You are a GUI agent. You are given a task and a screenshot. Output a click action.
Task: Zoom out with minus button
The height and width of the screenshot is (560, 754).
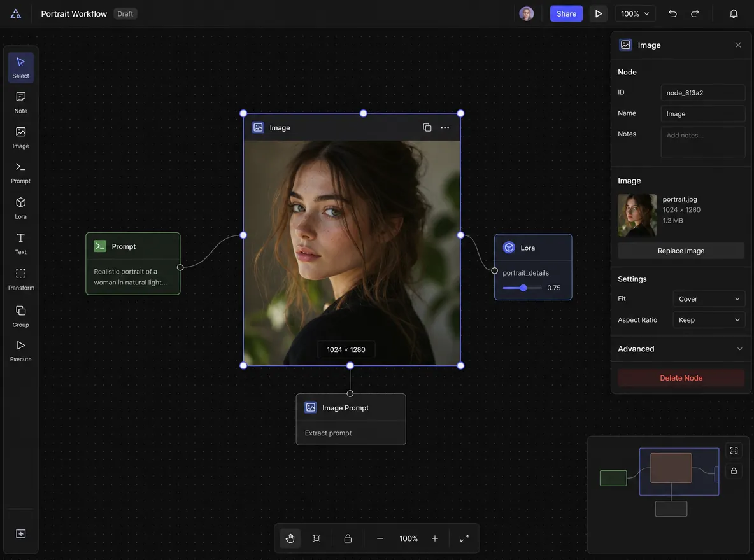380,538
